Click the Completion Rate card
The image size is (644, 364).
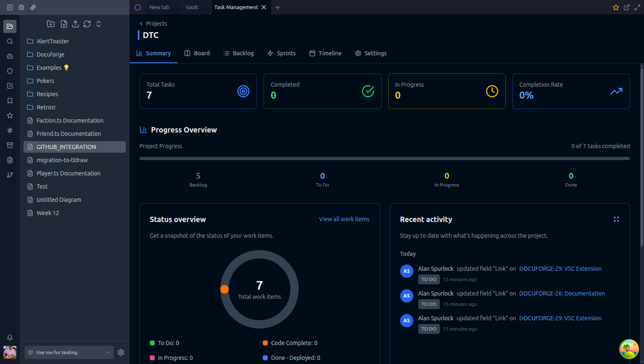(571, 91)
